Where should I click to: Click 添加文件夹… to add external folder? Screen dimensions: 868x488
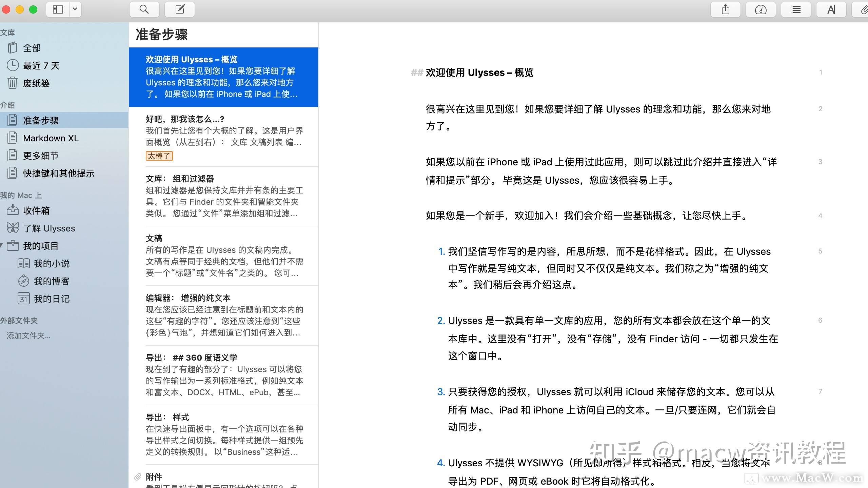(28, 335)
